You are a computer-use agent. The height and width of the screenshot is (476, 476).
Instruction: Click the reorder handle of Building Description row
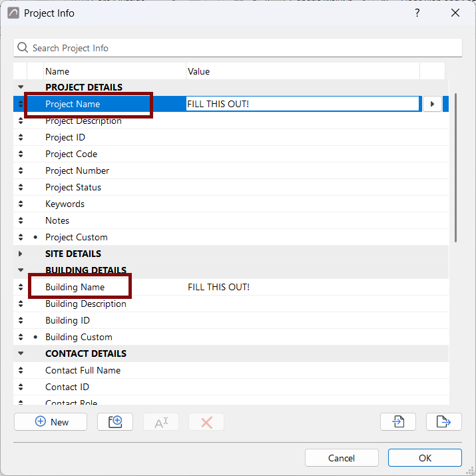pyautogui.click(x=21, y=304)
